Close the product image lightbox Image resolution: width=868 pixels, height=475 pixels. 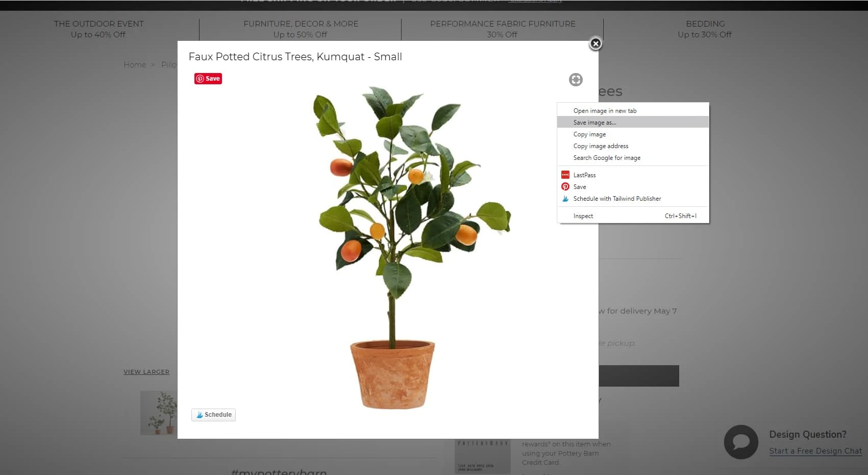click(x=596, y=44)
